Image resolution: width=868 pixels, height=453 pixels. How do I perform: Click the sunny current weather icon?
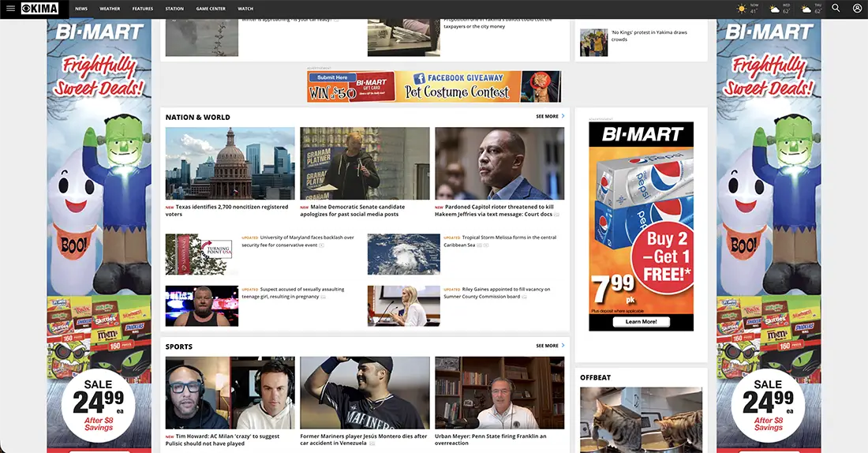[741, 9]
